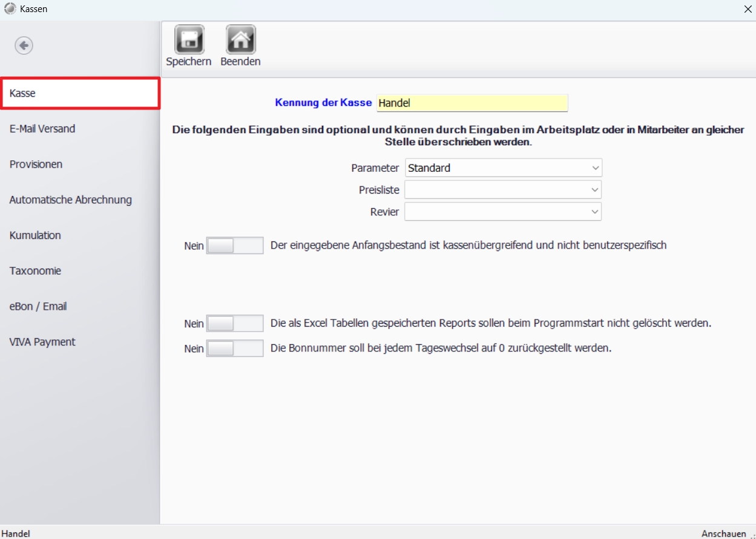756x539 pixels.
Task: Open the Parameter dropdown
Action: 503,168
